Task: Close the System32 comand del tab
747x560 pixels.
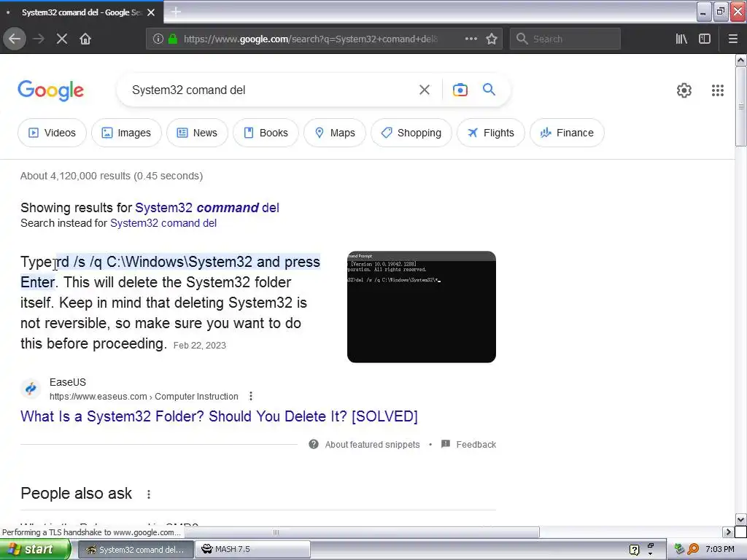Action: [x=151, y=12]
